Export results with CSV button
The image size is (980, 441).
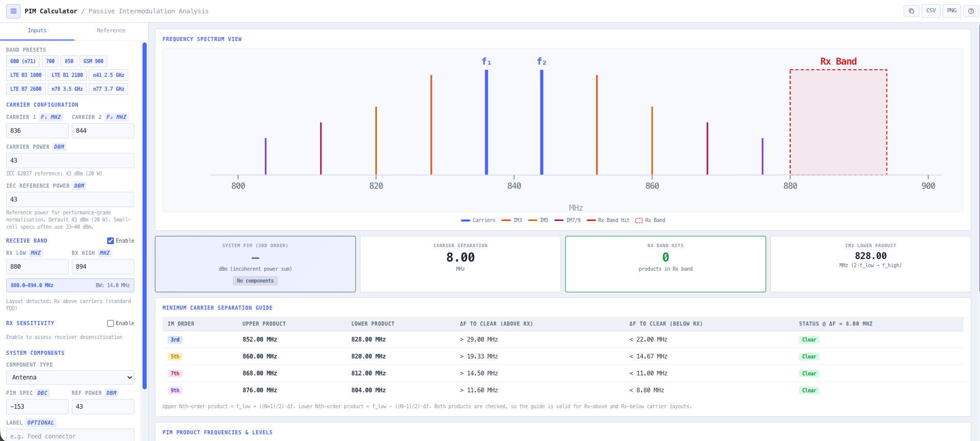point(931,11)
